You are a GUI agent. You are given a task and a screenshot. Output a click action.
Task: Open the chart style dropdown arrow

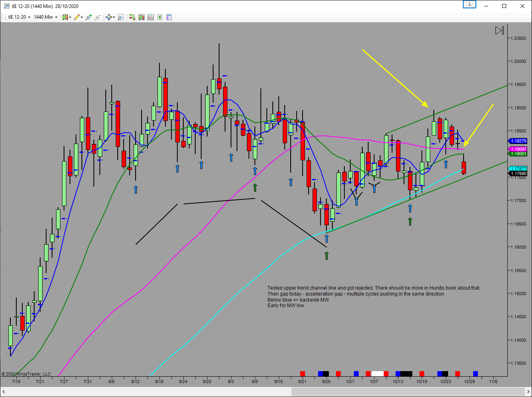(x=70, y=18)
